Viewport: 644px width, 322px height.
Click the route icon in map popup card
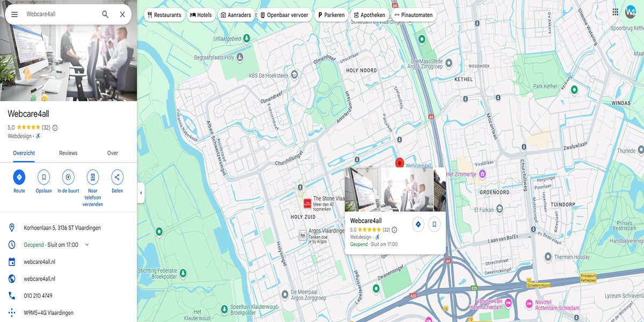tap(418, 224)
